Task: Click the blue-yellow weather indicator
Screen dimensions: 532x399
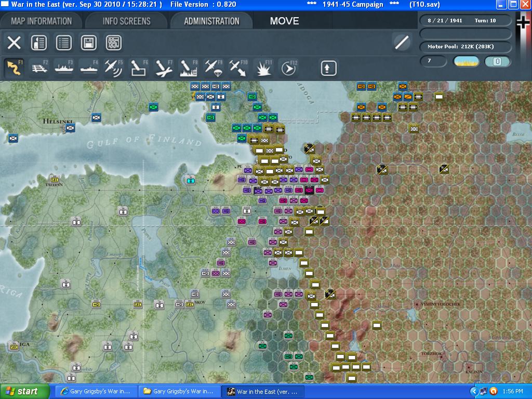Action: coord(466,61)
